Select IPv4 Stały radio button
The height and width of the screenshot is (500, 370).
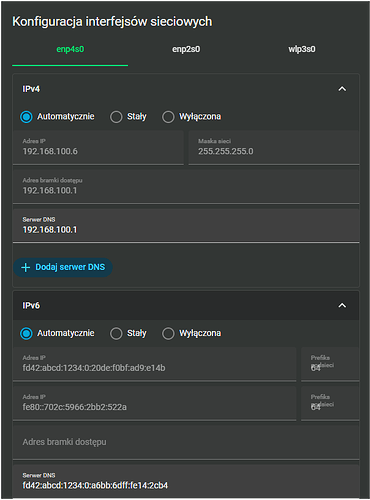point(116,117)
